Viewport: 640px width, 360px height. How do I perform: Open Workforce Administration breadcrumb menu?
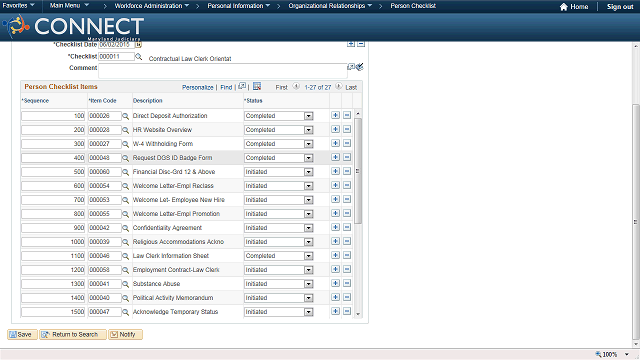[x=151, y=6]
